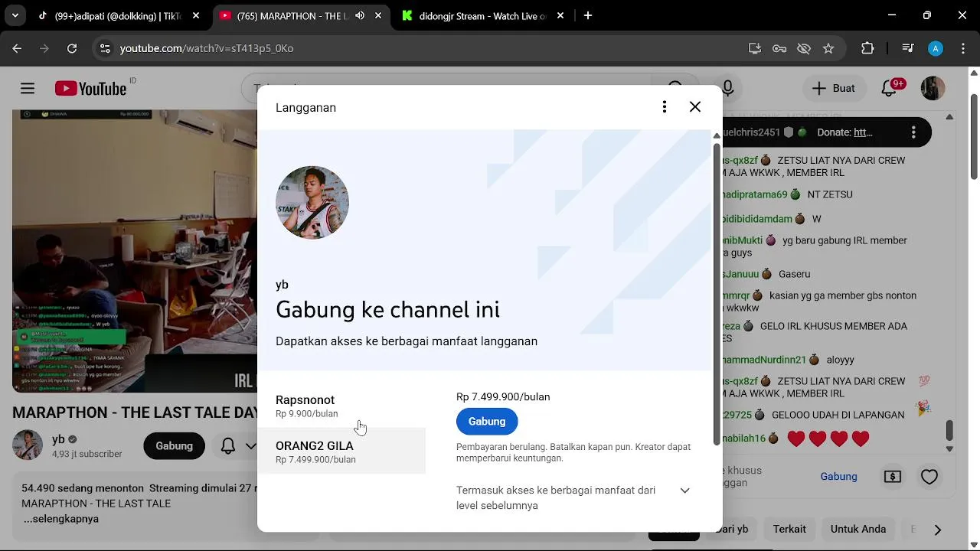Click the 'Rp 7.499.900/bulan' price text
Viewport: 980px width, 551px height.
[503, 397]
